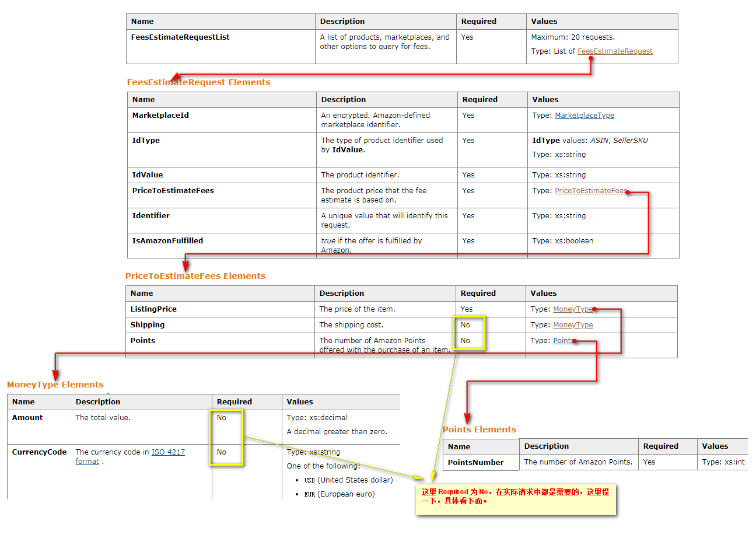The image size is (756, 538).
Task: Click 'EUR (European euro)' list item
Action: (339, 494)
